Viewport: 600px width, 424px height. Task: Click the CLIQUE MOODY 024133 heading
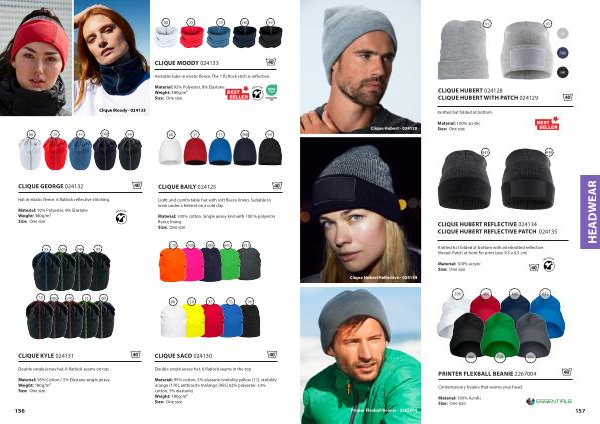tap(186, 63)
